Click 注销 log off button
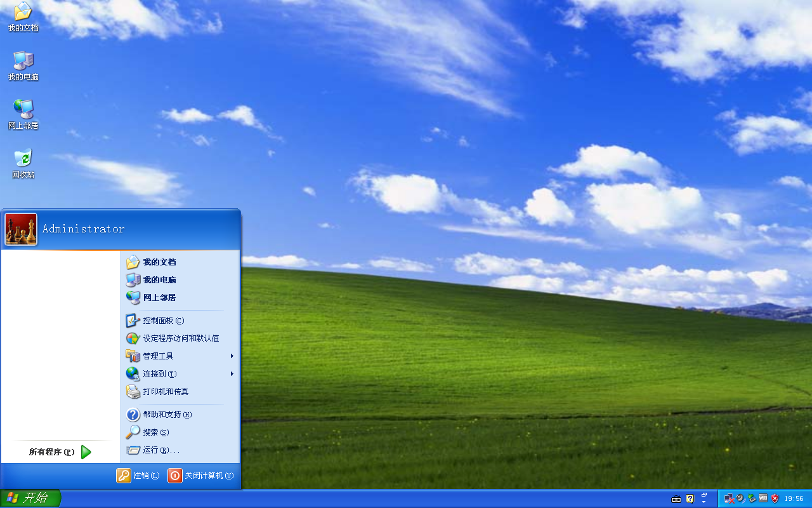Viewport: 812px width, 508px height. click(x=138, y=476)
